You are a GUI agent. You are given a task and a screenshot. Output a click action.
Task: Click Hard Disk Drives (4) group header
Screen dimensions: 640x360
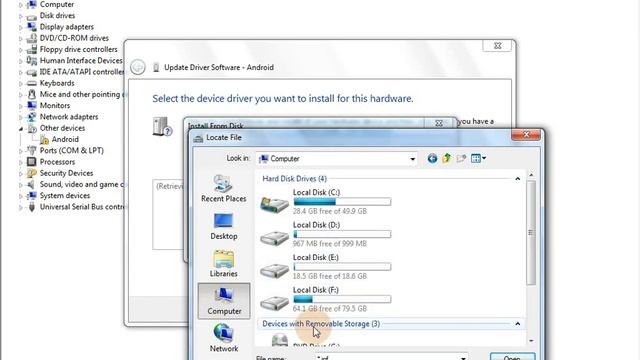coord(294,179)
